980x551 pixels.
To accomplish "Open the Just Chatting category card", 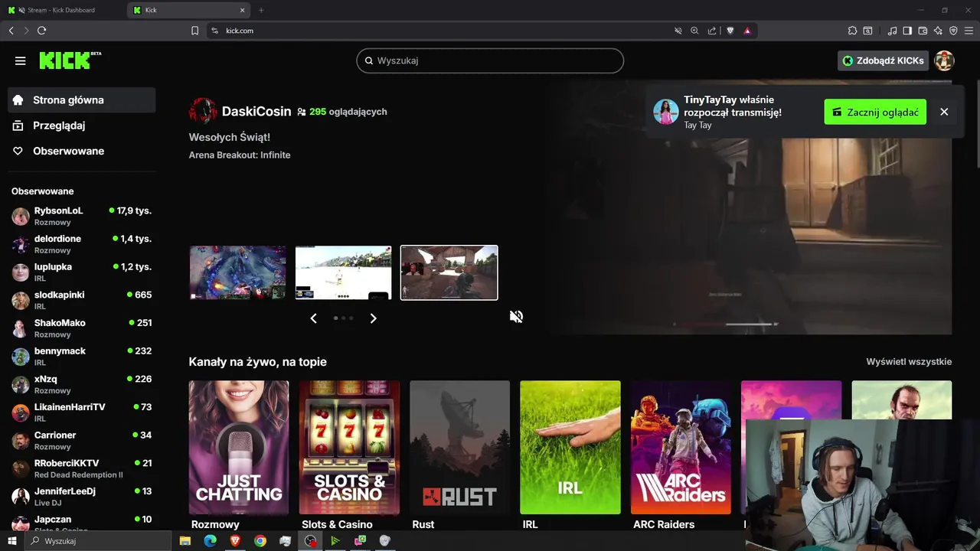I will [239, 447].
